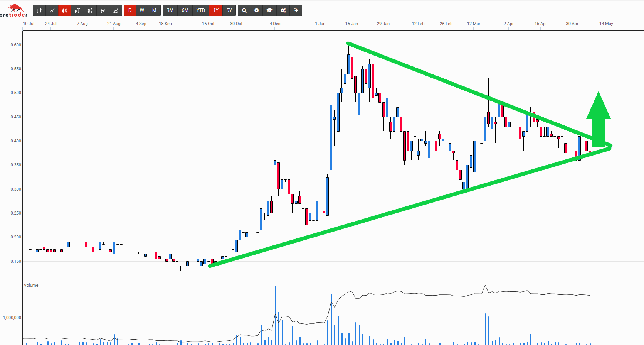The height and width of the screenshot is (345, 644).
Task: Select the line chart style
Action: (x=52, y=10)
